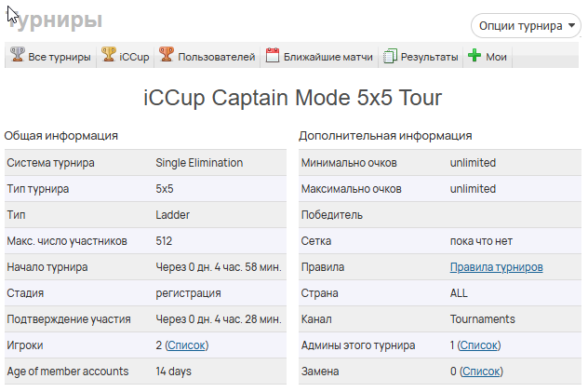Select the Результаты tab
Viewport: 588px width, 392px height.
[421, 56]
